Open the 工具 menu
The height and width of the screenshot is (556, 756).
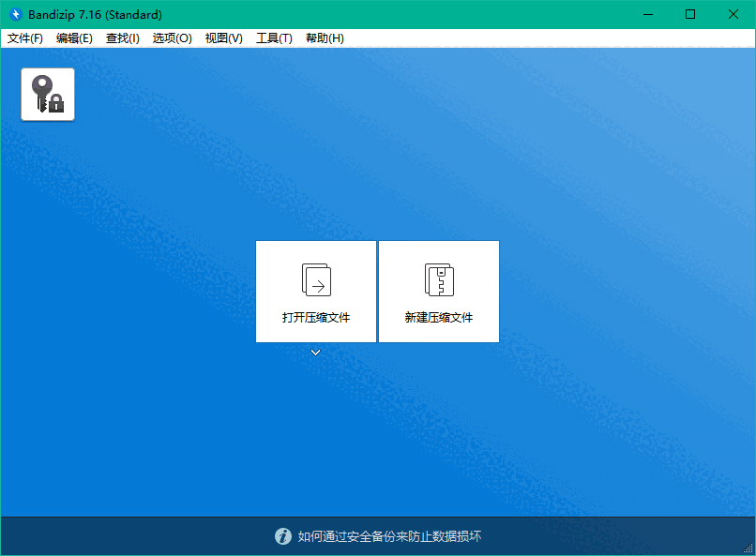[274, 38]
